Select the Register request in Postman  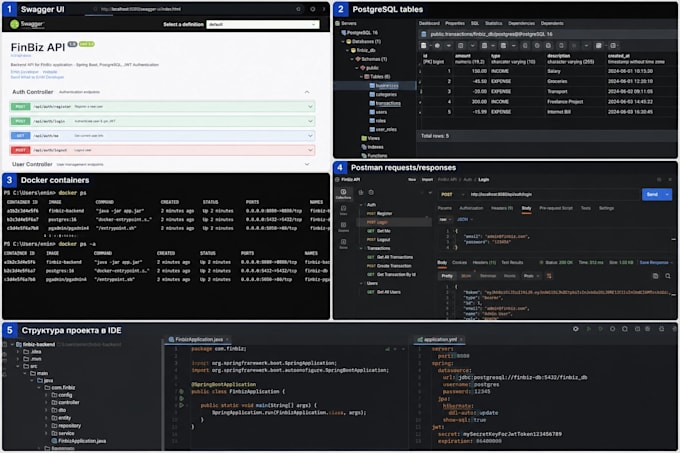pyautogui.click(x=379, y=214)
